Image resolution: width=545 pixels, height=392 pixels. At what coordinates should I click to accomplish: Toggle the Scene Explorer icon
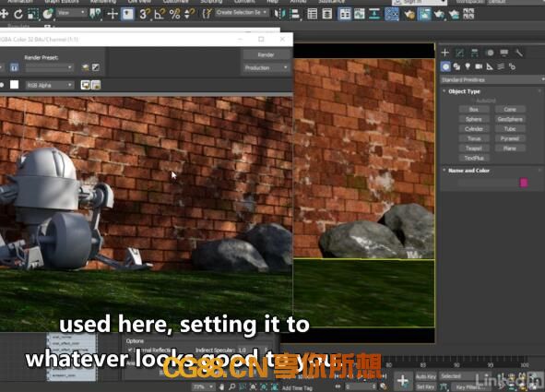(313, 14)
